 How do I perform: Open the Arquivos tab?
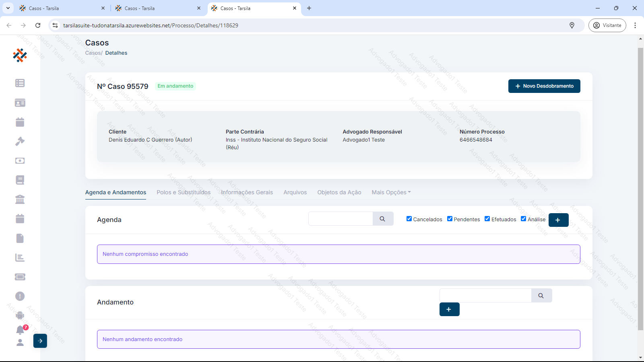(295, 192)
